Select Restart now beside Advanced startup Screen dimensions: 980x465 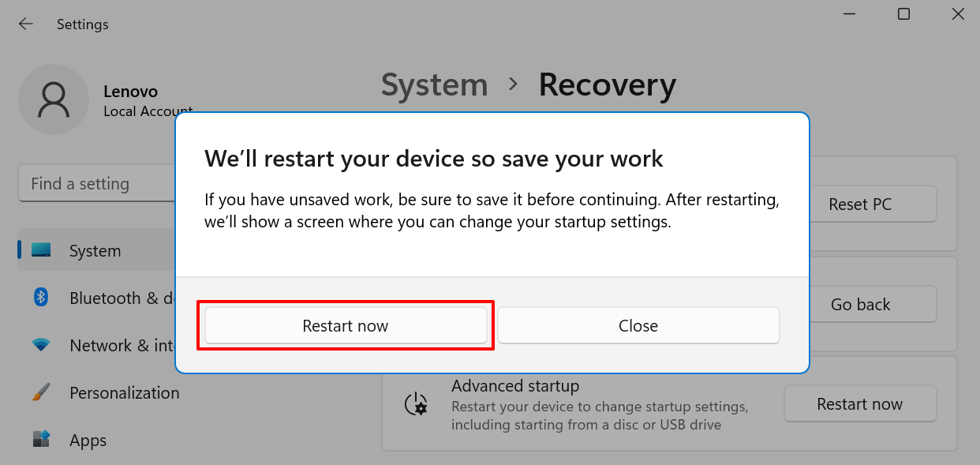[x=860, y=404]
